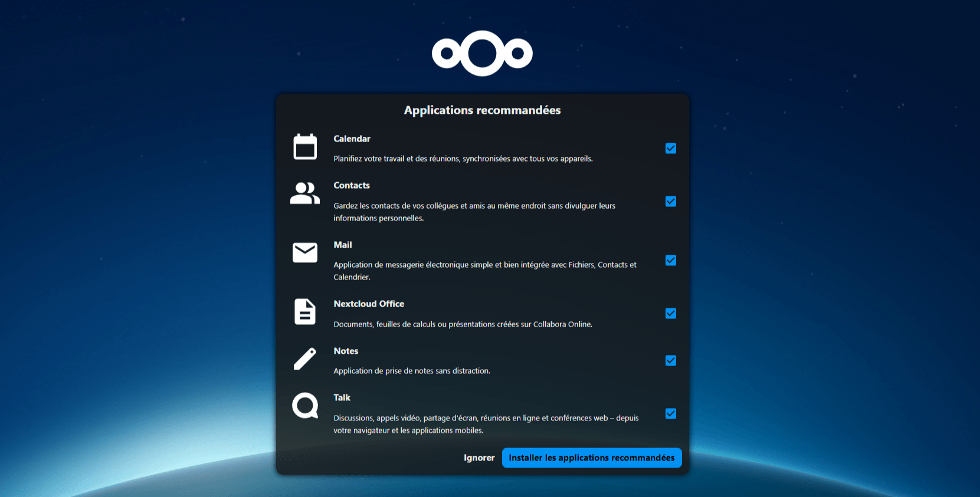
Task: Click the Calendar app icon
Action: (x=305, y=147)
